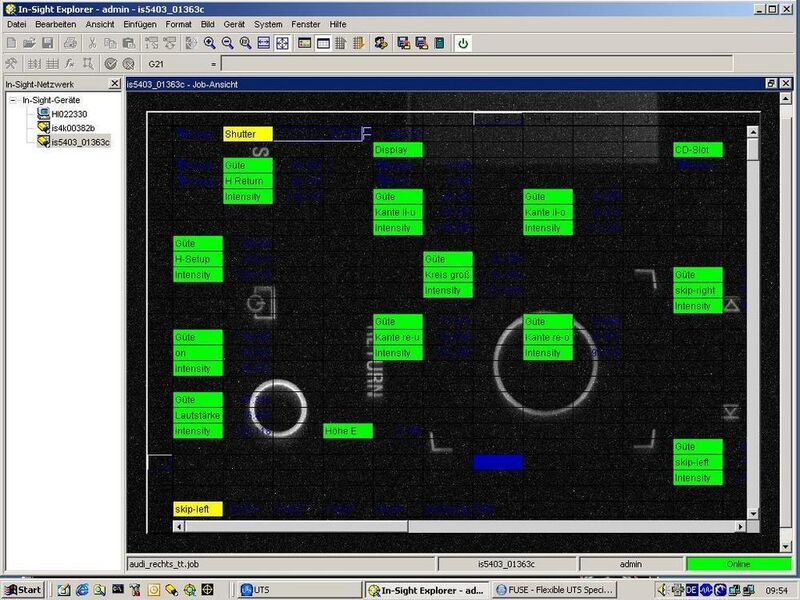This screenshot has width=800, height=600.
Task: Collapse the In-Sight-Netzwerk tree node
Action: [x=12, y=101]
